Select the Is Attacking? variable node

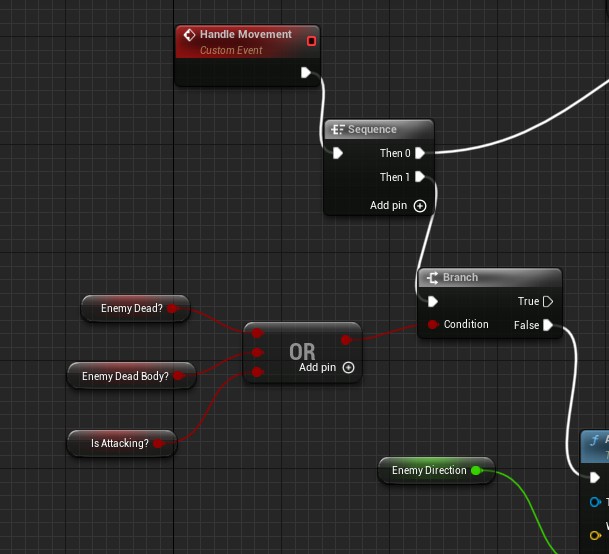122,443
